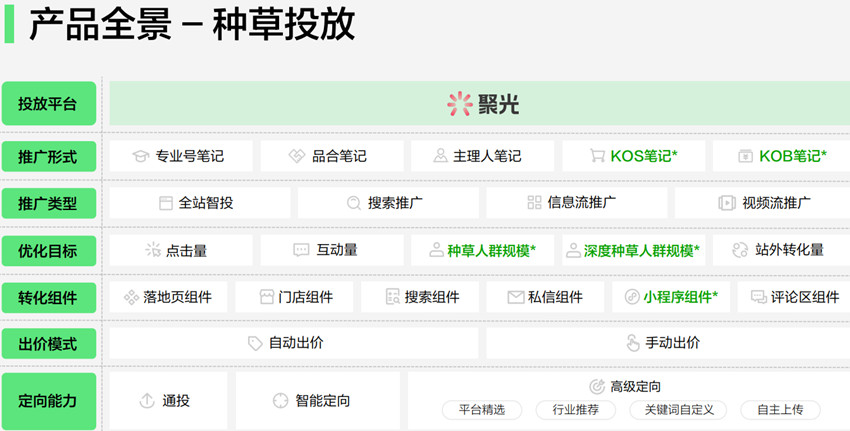Screen dimensions: 850x431
Task: Click the magnifier icon beside 搜索推广
Action: 353,203
